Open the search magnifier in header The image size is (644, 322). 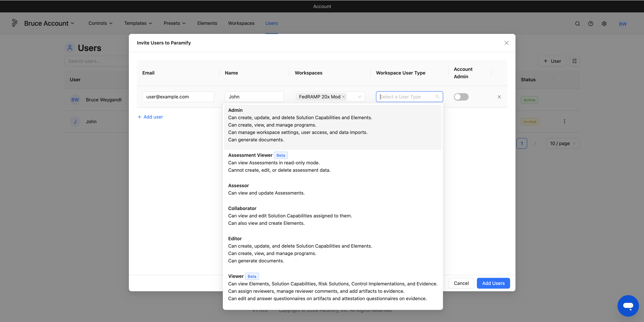tap(577, 24)
